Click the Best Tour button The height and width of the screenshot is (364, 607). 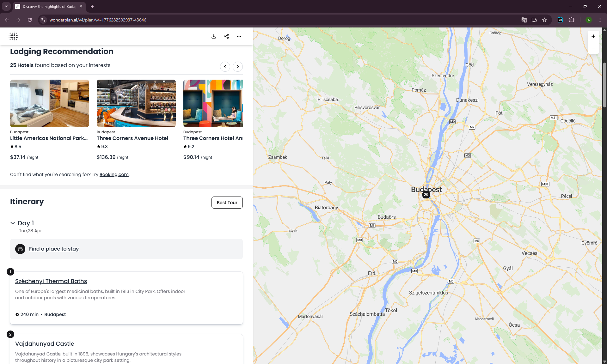click(x=227, y=203)
